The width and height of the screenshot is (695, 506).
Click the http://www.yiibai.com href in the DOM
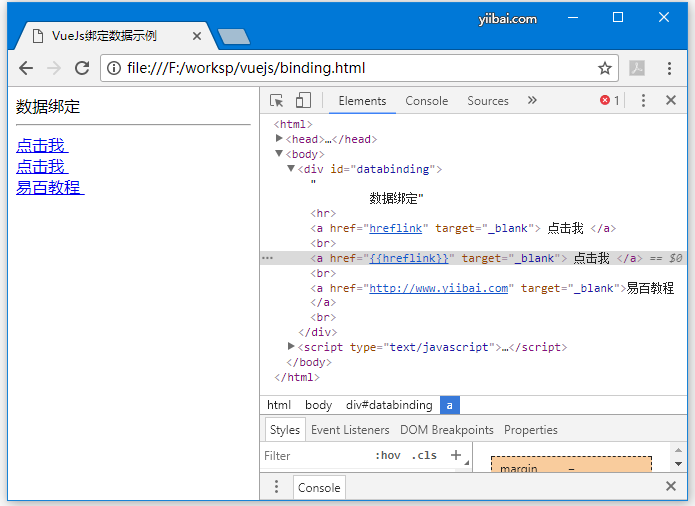(439, 288)
